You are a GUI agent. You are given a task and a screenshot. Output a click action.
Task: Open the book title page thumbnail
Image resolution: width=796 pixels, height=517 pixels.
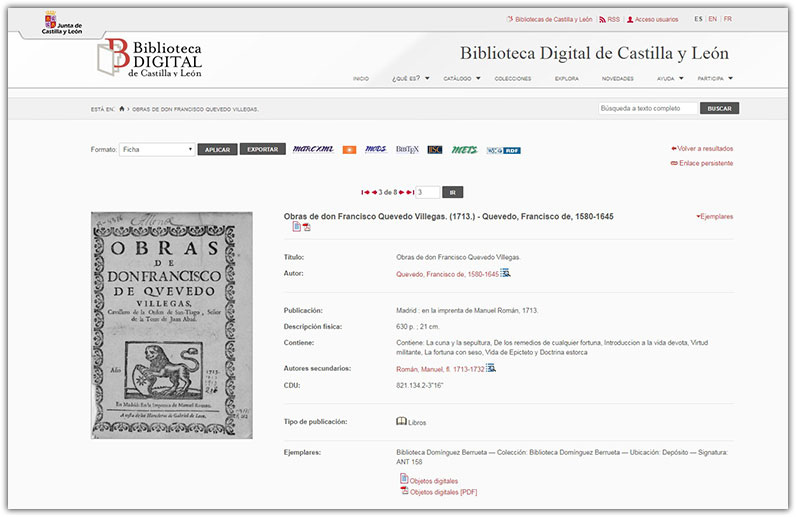(x=172, y=325)
